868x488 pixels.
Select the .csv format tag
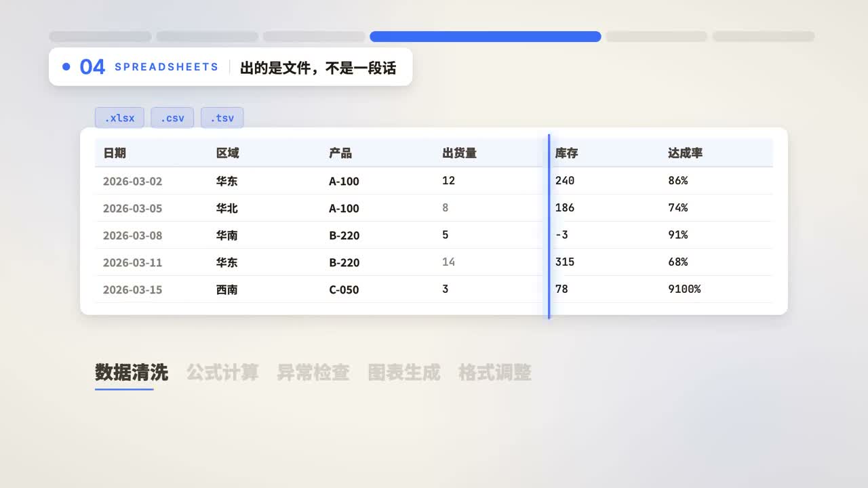172,118
